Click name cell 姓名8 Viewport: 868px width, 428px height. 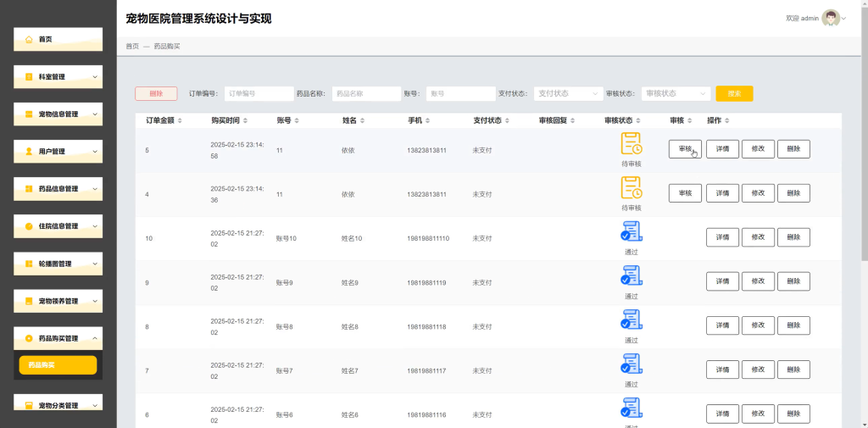coord(350,326)
